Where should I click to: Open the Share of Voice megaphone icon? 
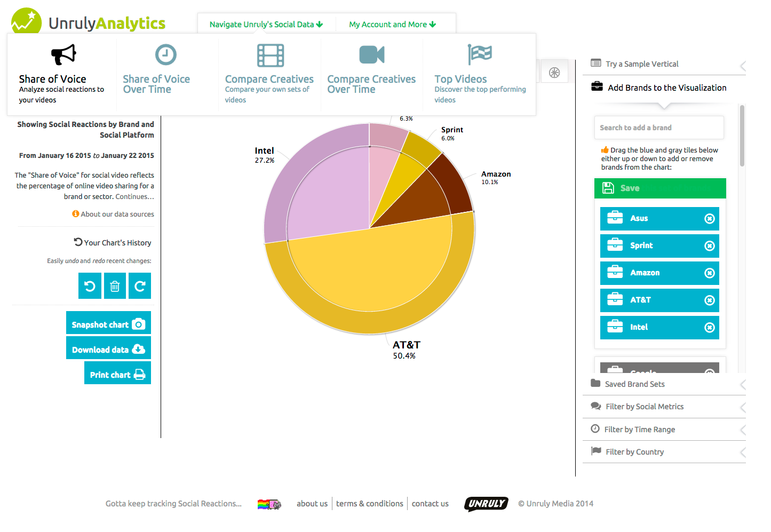tap(63, 54)
